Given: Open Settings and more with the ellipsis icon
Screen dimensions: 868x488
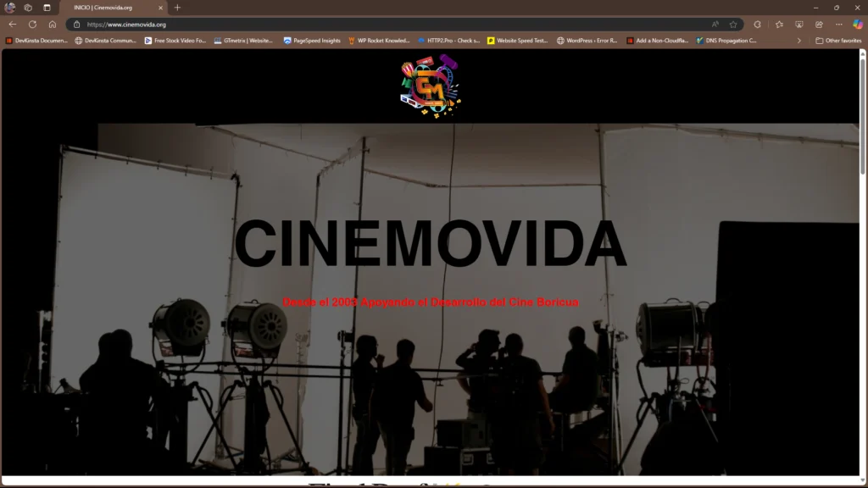Looking at the screenshot, I should (839, 24).
